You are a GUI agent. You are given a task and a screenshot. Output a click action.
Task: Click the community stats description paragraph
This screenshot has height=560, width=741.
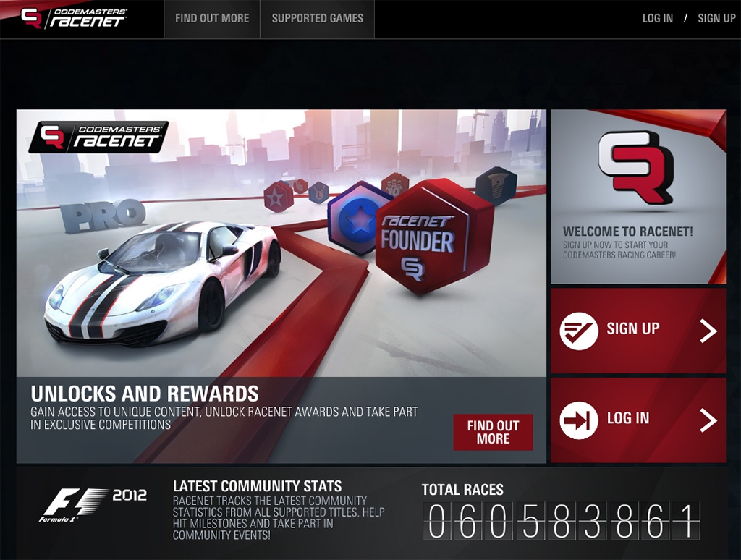click(279, 518)
